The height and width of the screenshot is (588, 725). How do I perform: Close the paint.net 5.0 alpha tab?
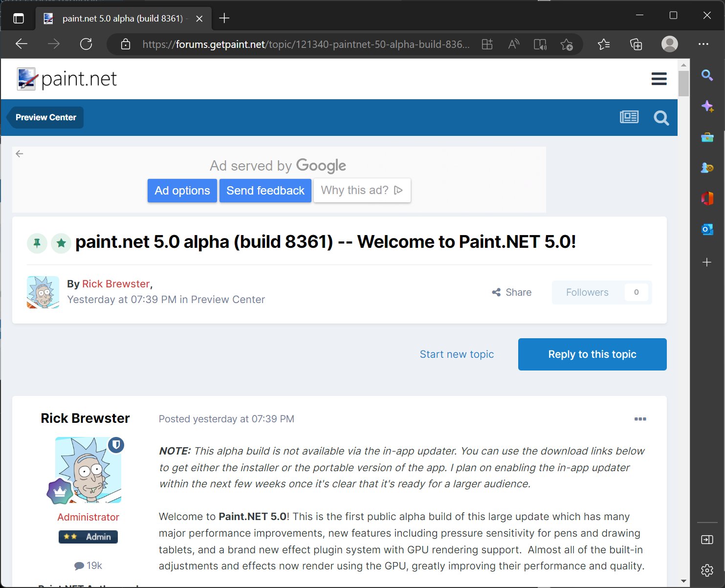tap(199, 19)
